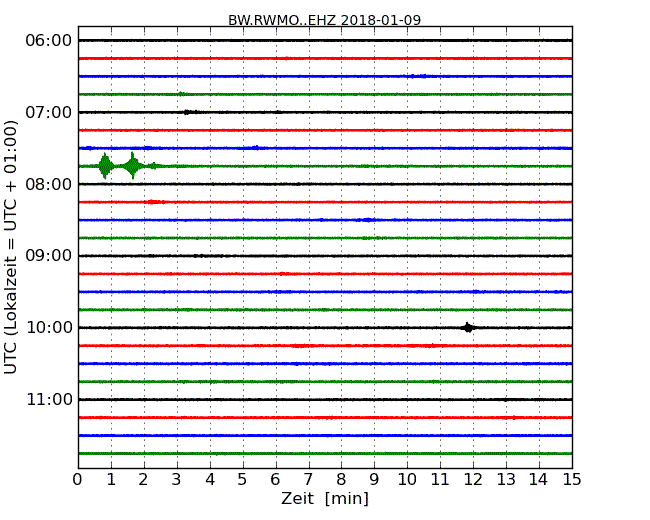Screen dimensions: 650x520
Task: Click x-axis tick label 6
Action: pyautogui.click(x=275, y=480)
